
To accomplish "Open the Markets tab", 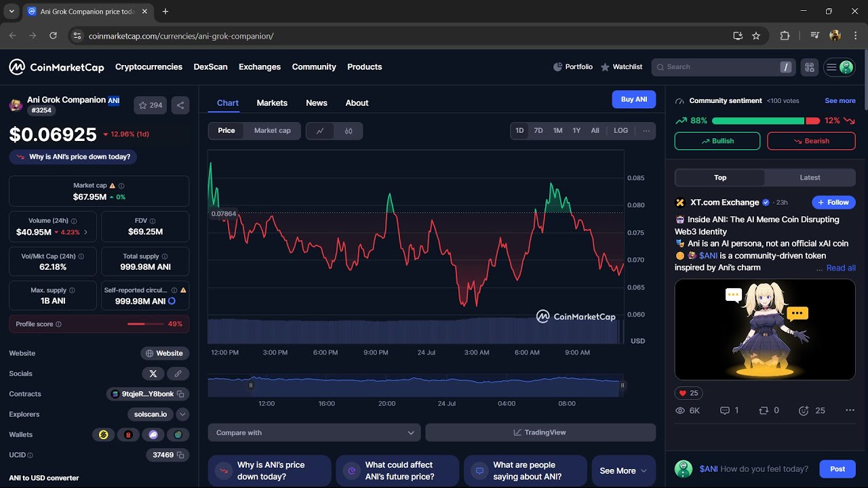I will point(272,103).
